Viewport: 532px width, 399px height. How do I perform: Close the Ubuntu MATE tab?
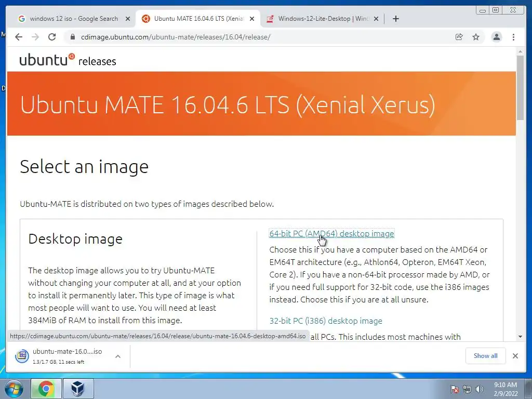coord(252,19)
